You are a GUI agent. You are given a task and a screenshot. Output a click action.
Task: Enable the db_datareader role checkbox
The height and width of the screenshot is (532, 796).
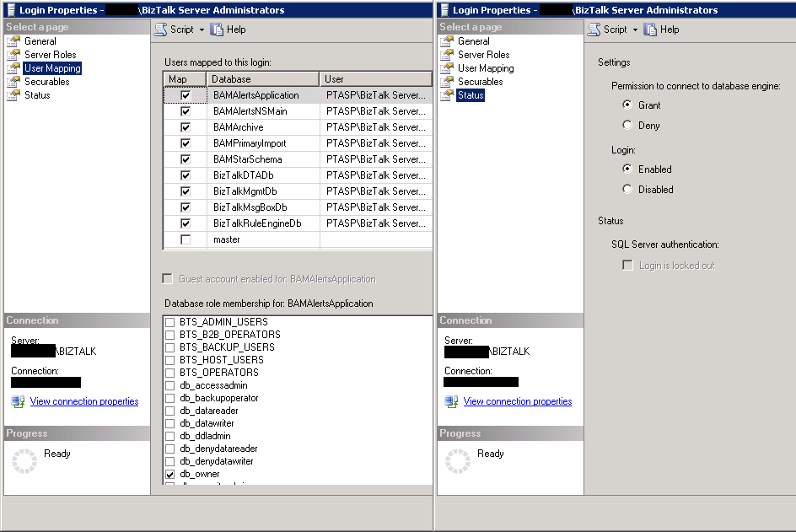click(x=171, y=411)
